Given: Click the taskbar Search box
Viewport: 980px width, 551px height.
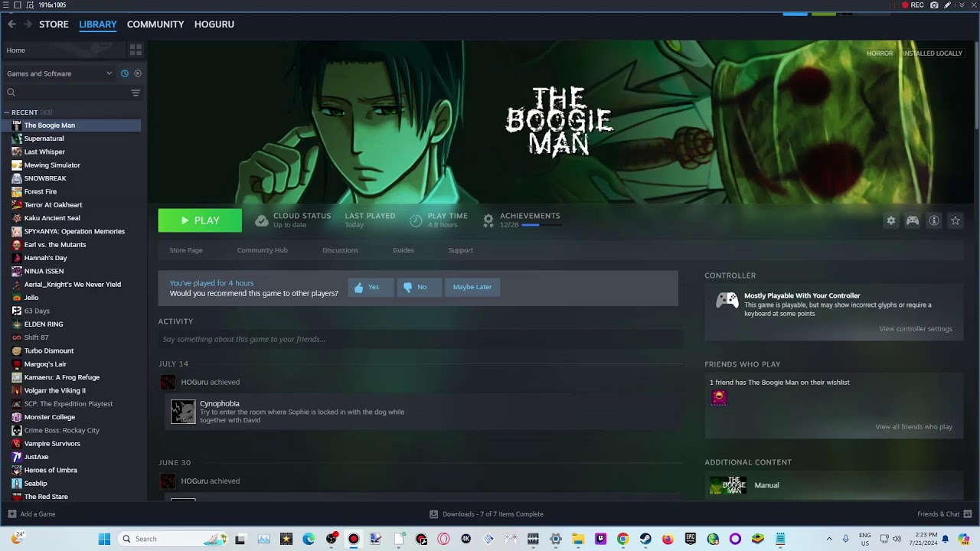Looking at the screenshot, I should click(x=172, y=539).
